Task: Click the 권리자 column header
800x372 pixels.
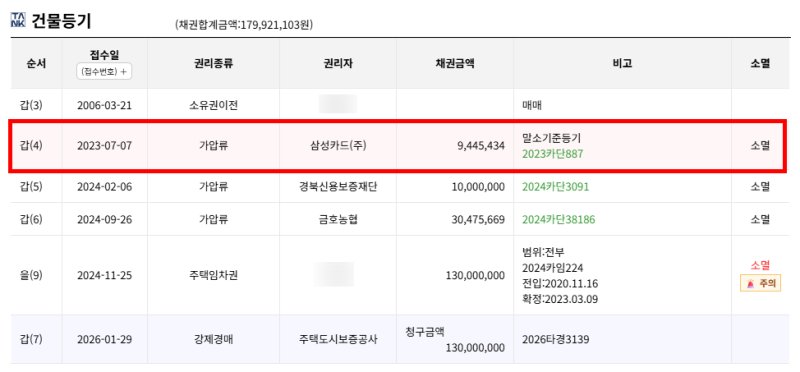Action: tap(338, 64)
